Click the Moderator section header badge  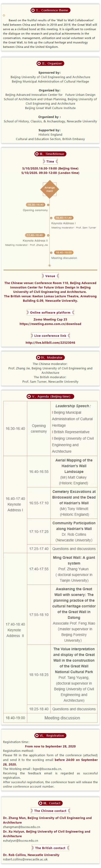[x=50, y=357]
